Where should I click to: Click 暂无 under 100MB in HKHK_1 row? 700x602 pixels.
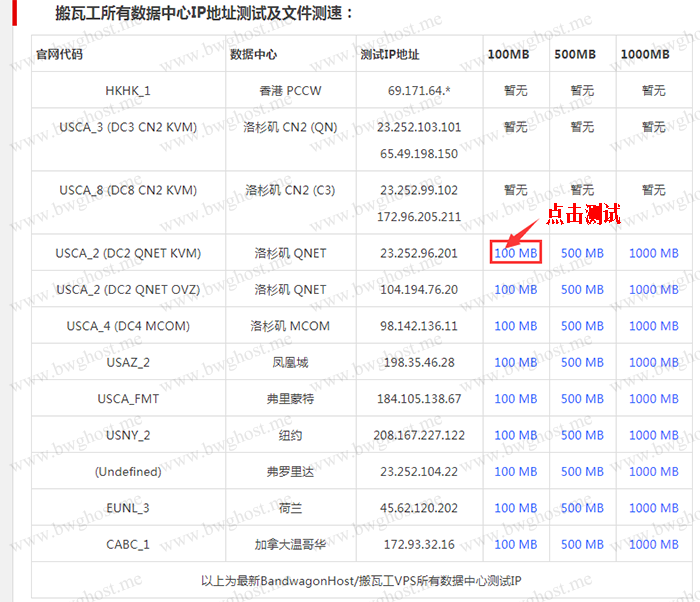[x=516, y=91]
